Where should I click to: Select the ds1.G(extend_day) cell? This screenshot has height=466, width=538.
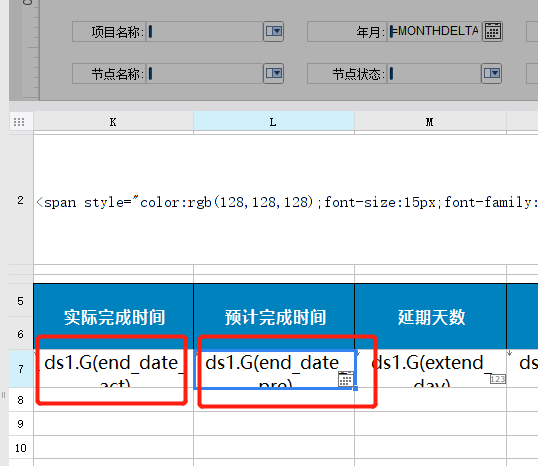431,369
